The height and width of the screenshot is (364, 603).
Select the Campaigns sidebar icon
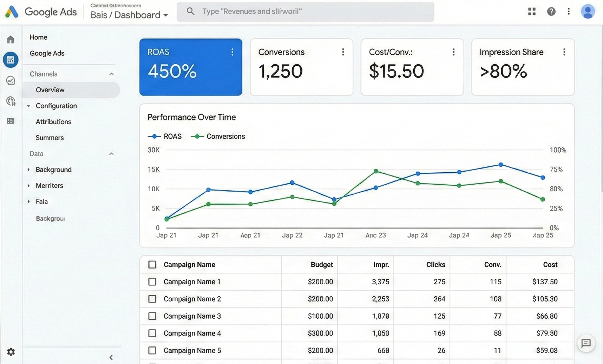[11, 60]
